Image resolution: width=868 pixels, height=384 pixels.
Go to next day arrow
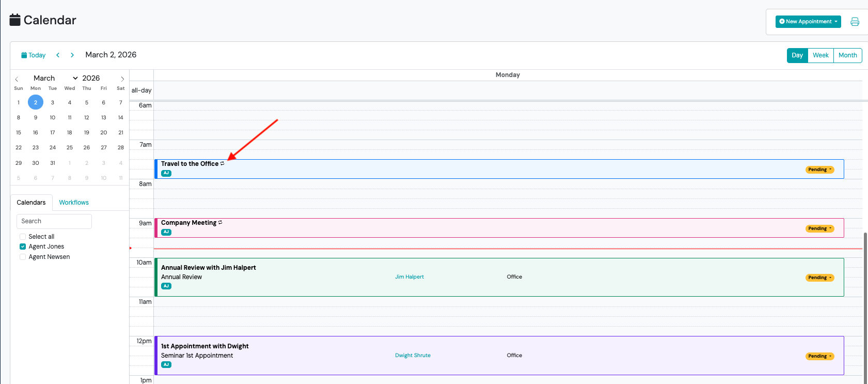tap(72, 55)
